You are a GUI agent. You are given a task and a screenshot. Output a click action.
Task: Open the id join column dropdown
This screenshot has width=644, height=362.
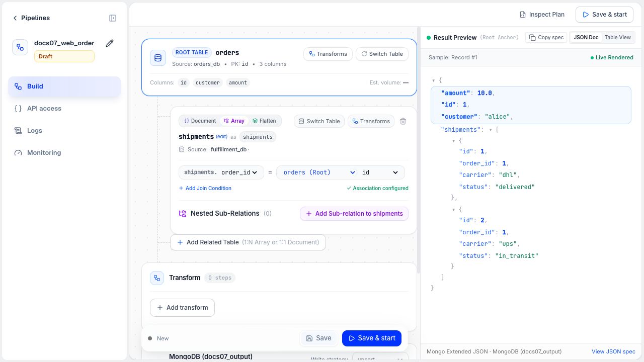click(x=381, y=172)
